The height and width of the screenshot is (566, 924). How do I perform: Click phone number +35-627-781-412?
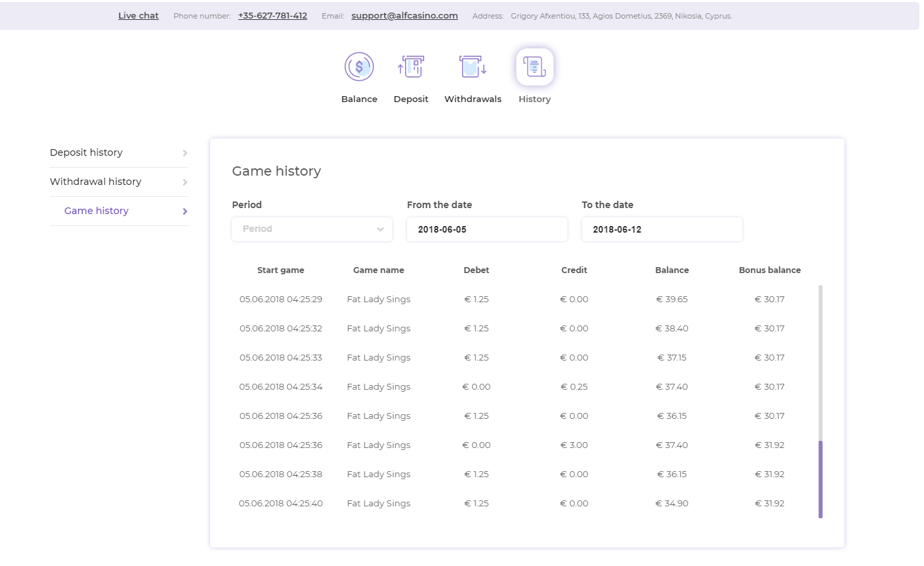pyautogui.click(x=272, y=16)
